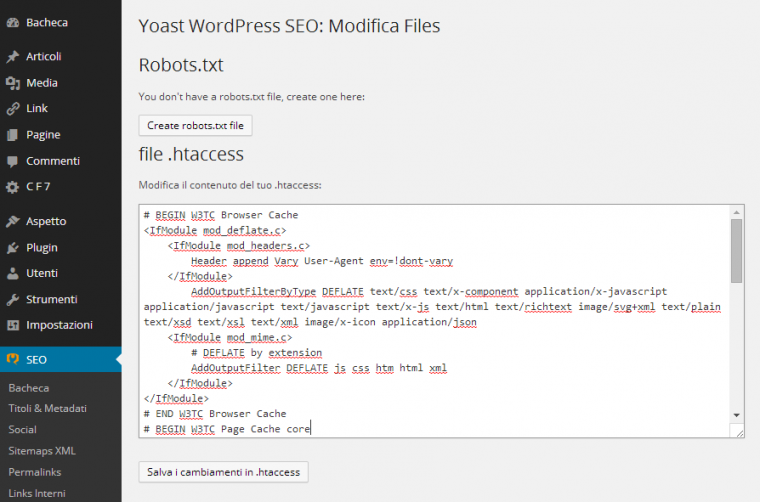Select the SEO menu label

click(36, 360)
